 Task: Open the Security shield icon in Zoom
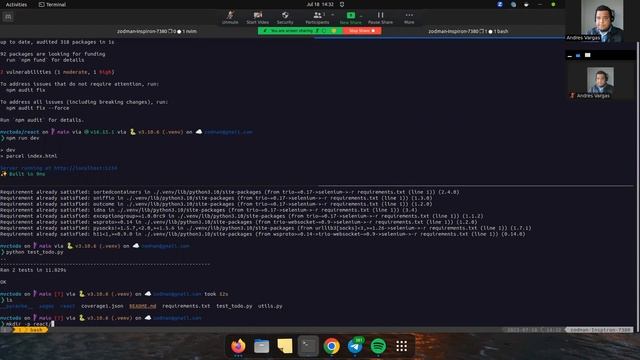285,15
